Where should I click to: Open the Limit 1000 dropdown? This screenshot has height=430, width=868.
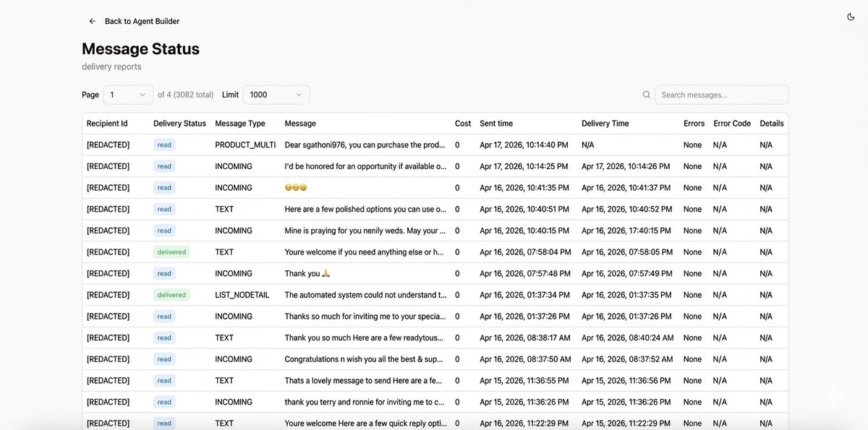coord(276,95)
